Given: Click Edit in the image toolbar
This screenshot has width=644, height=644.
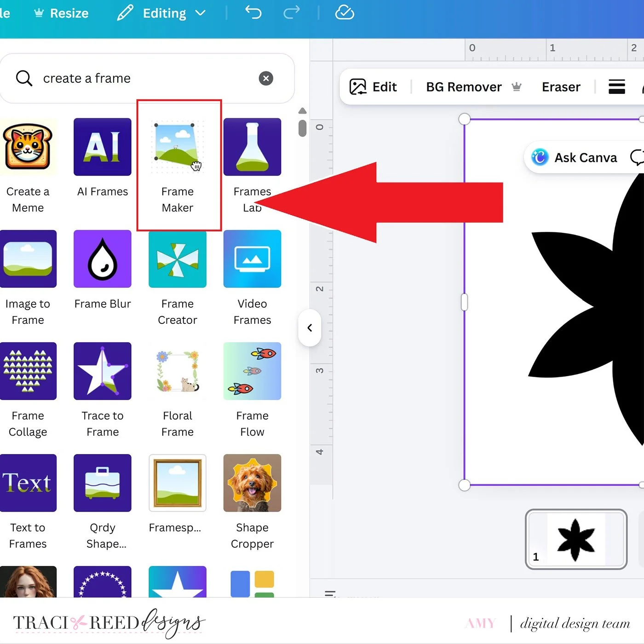Looking at the screenshot, I should (x=373, y=87).
